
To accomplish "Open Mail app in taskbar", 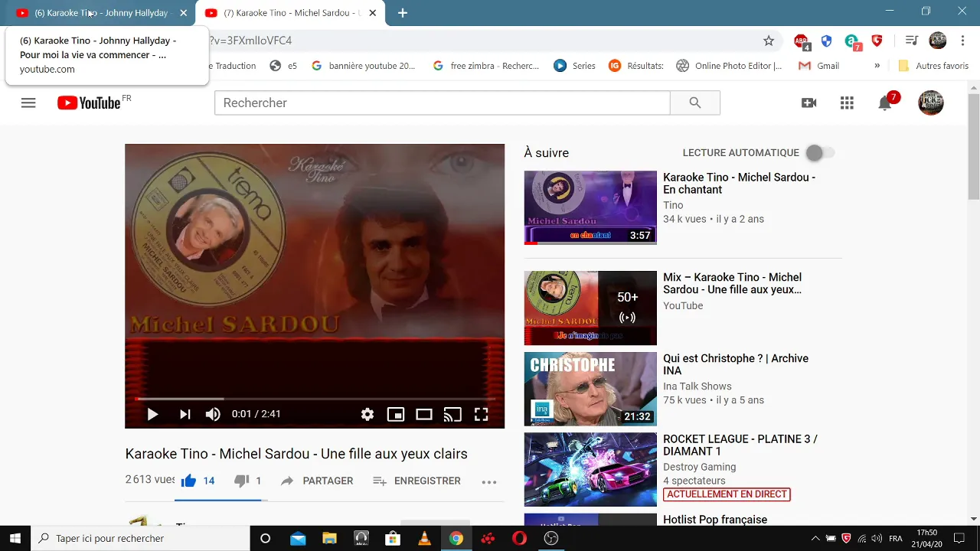I will click(x=298, y=539).
